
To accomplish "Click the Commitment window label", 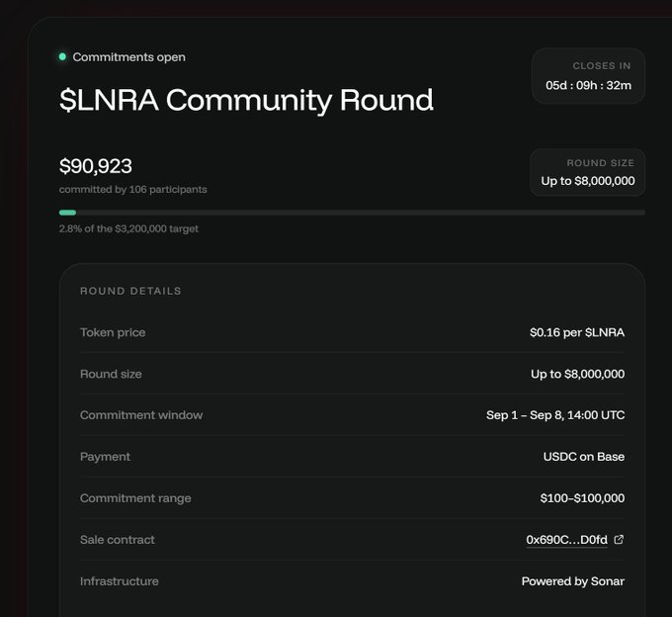I will point(141,415).
